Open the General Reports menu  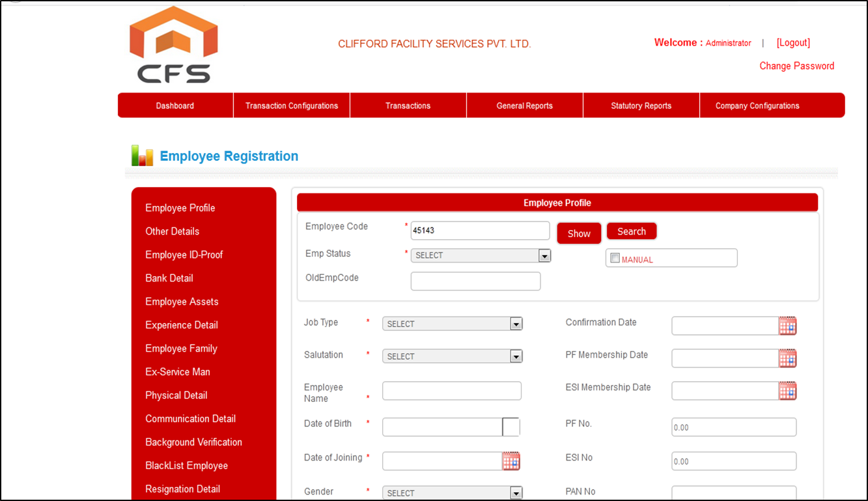525,106
